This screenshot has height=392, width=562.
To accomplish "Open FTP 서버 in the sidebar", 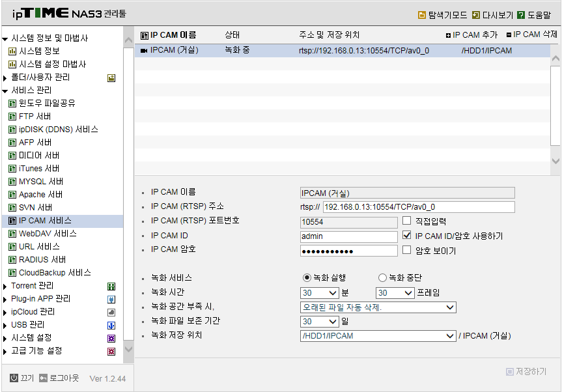I will [x=35, y=117].
